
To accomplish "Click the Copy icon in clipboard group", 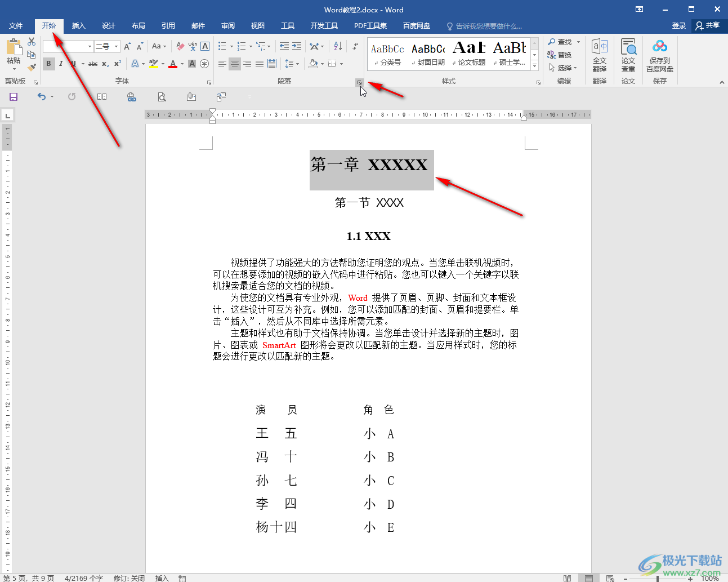I will click(32, 55).
